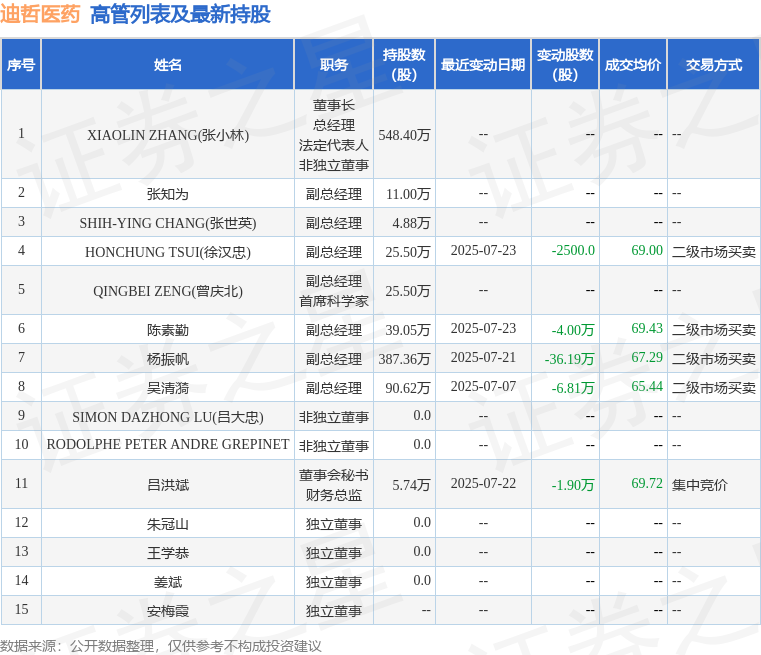Click the name 杨振帆
The height and width of the screenshot is (655, 761).
[x=167, y=360]
